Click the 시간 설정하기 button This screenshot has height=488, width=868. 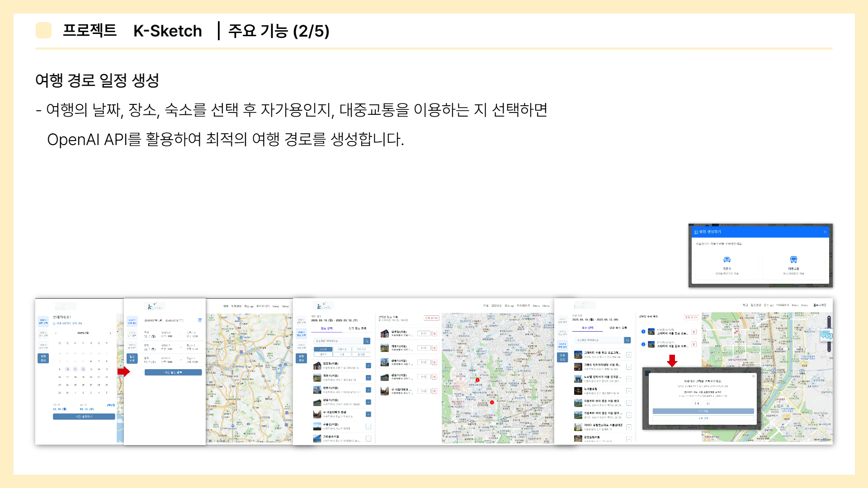pos(84,417)
